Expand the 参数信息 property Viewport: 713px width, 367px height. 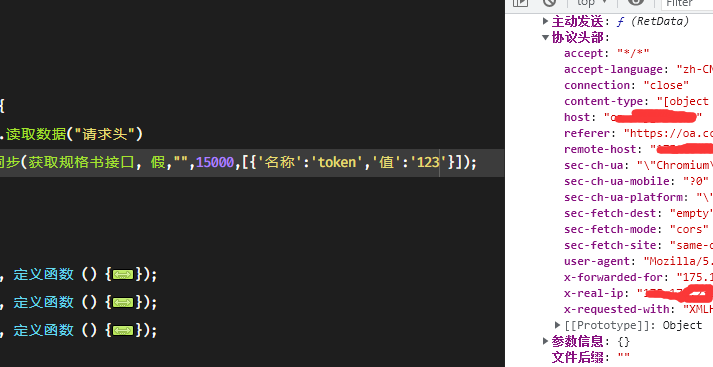[x=545, y=341]
